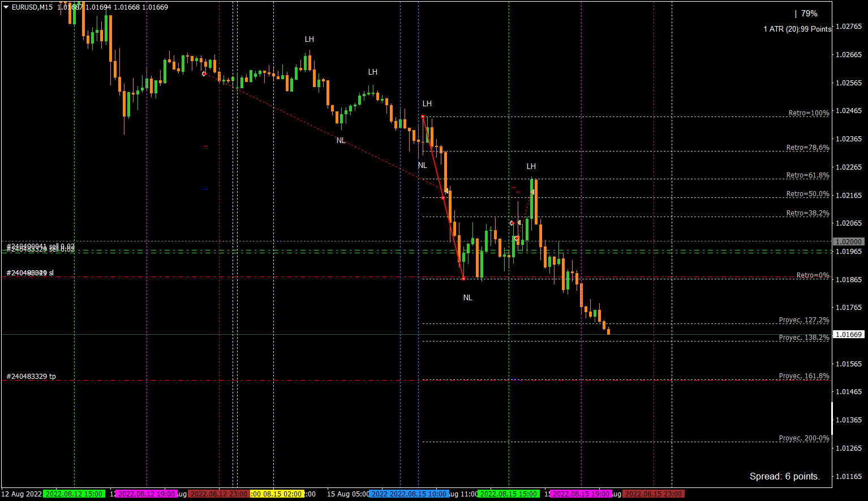
Task: Open the chart menu arrow beside EURUSD,M15
Action: coord(6,7)
